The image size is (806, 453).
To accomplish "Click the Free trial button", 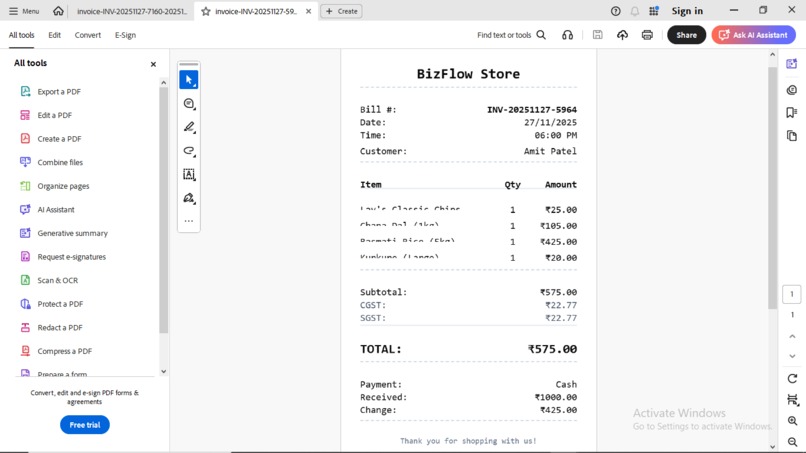I will tap(85, 425).
